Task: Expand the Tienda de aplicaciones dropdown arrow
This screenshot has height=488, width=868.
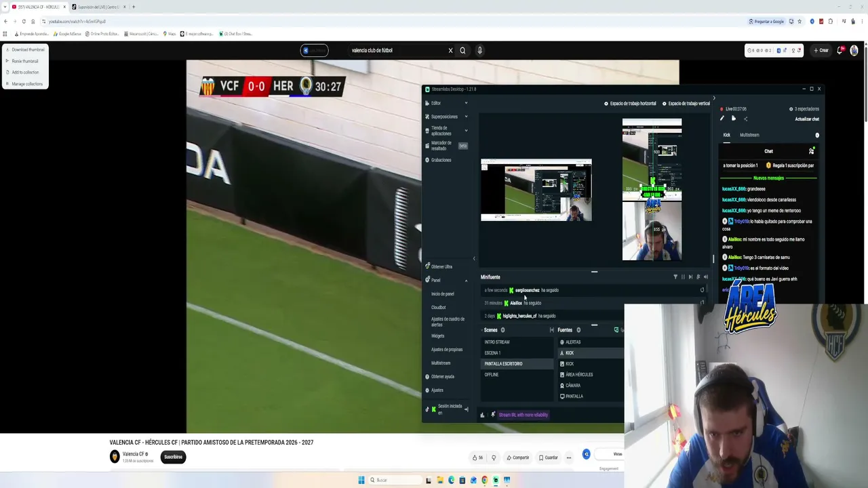Action: [x=466, y=130]
